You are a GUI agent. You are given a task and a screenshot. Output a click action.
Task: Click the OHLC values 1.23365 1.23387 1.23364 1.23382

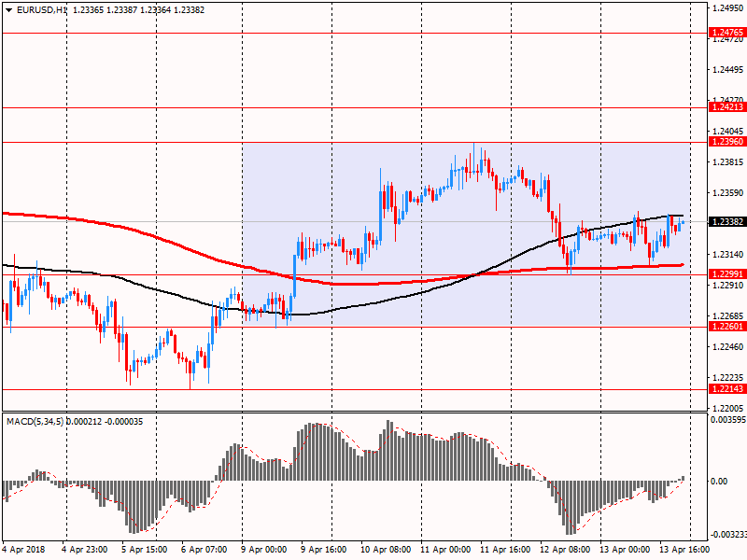coord(138,10)
